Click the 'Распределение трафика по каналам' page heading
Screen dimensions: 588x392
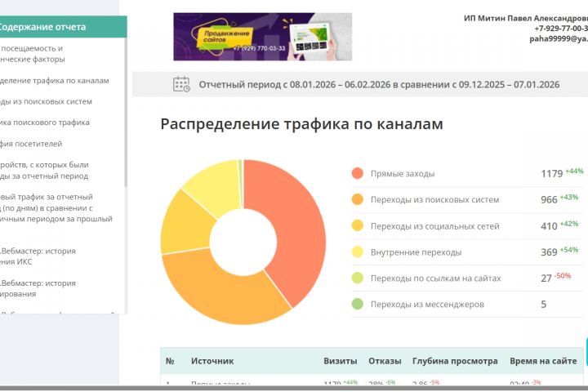302,124
